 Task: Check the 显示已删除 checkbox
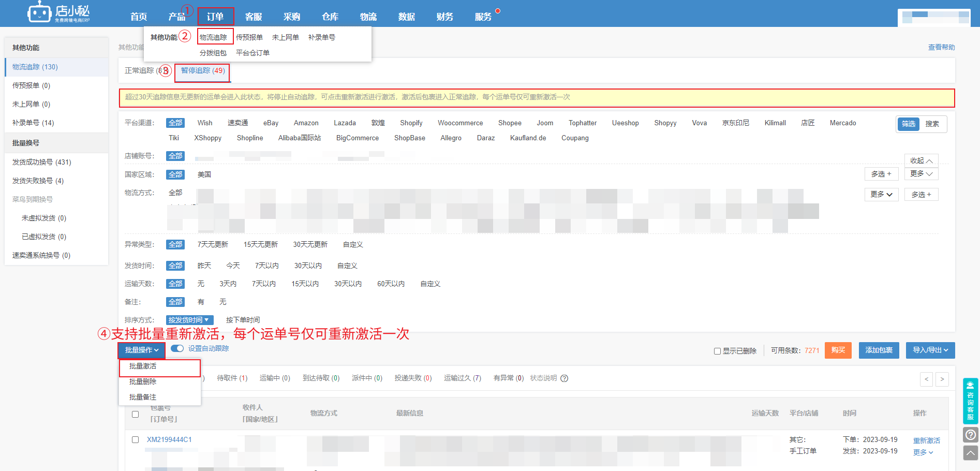[717, 351]
